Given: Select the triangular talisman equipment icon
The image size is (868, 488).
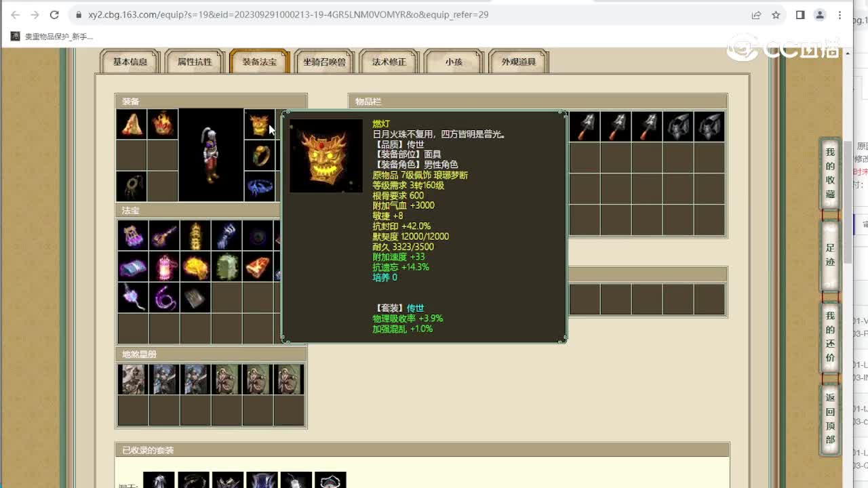Looking at the screenshot, I should click(x=132, y=124).
